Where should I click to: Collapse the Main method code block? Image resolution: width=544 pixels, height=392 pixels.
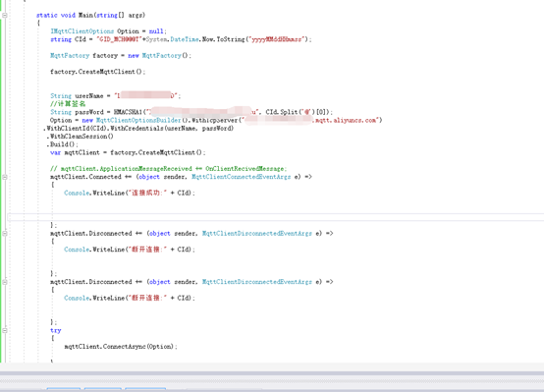5,15
